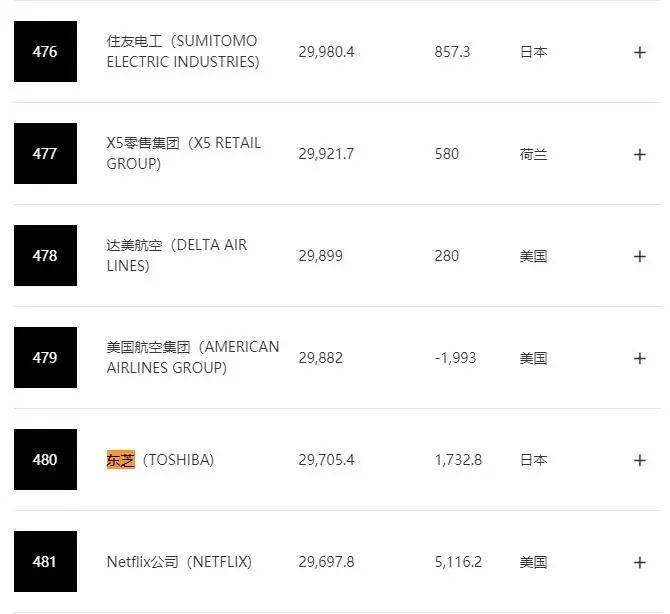Image resolution: width=670 pixels, height=614 pixels.
Task: Click the rank 476 badge
Action: [45, 52]
